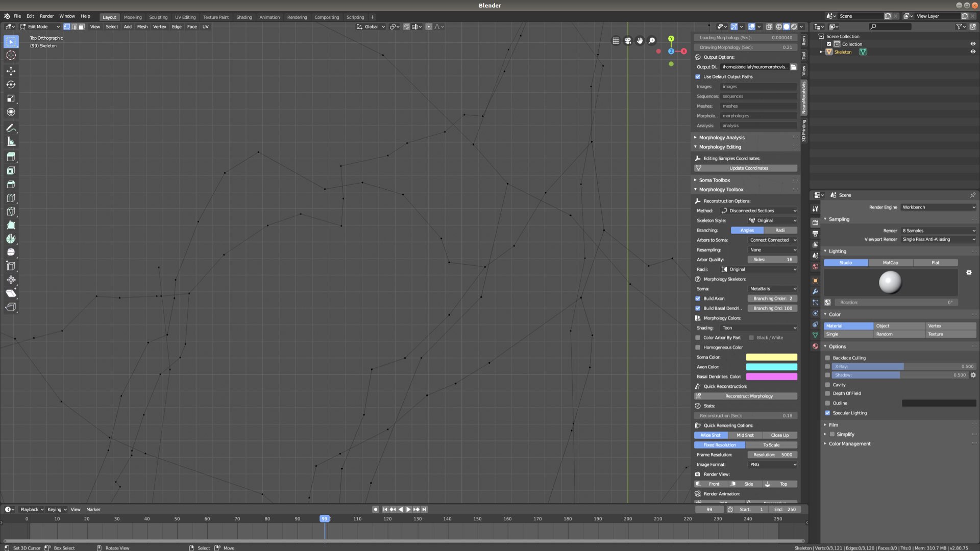Select the Move tool in the toolbar

click(x=11, y=71)
